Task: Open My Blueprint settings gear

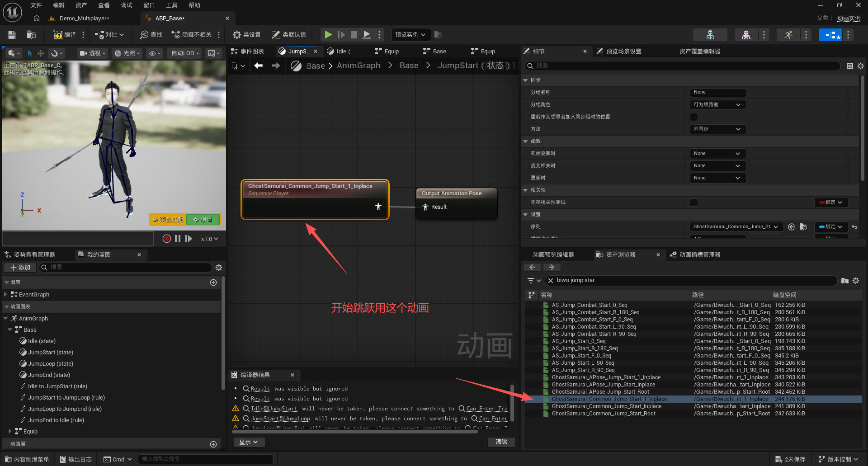Action: 219,268
